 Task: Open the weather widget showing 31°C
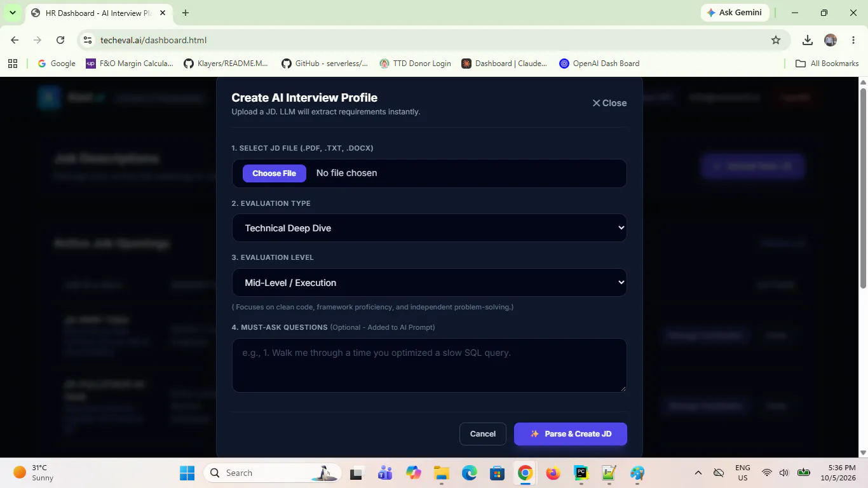[34, 473]
